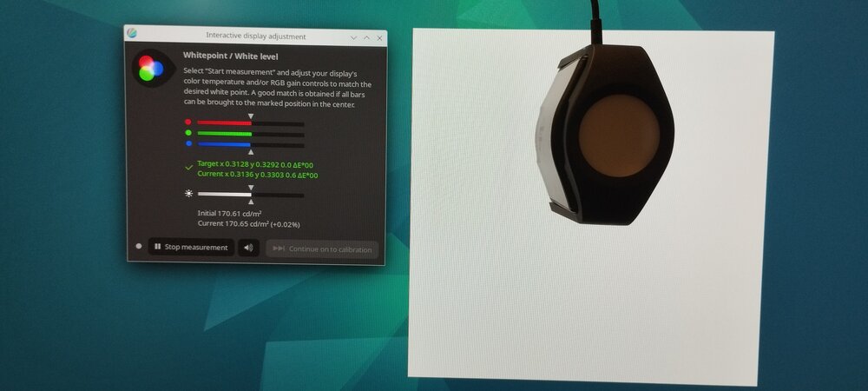Select the blue channel dot indicator
868x391 pixels.
click(x=188, y=143)
